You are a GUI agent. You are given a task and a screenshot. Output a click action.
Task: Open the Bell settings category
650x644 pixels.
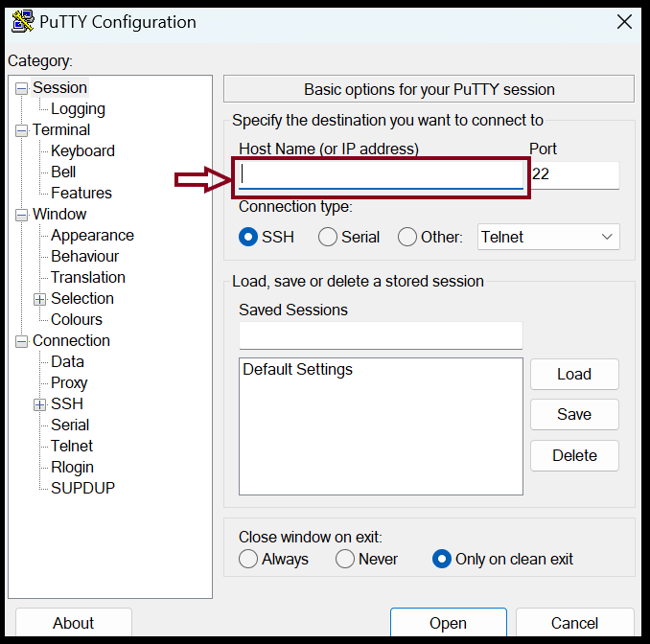tap(63, 172)
